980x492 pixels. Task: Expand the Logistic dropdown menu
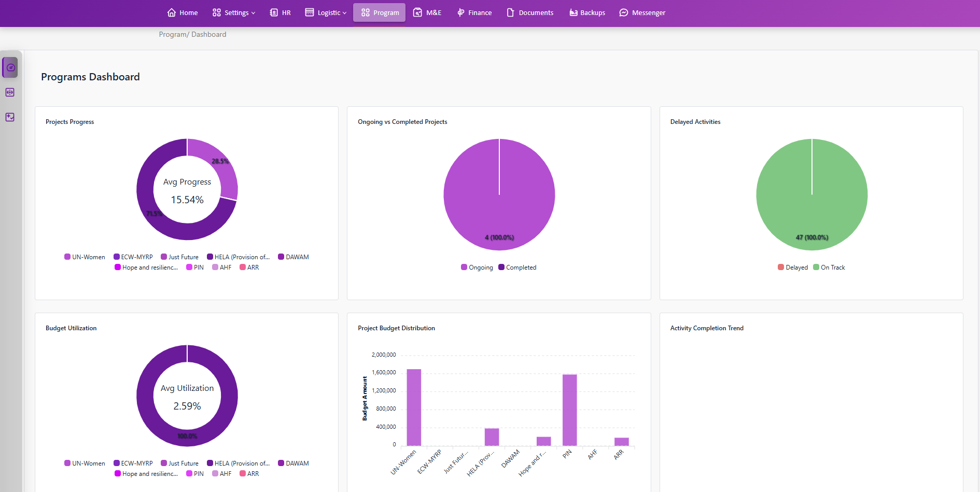326,12
